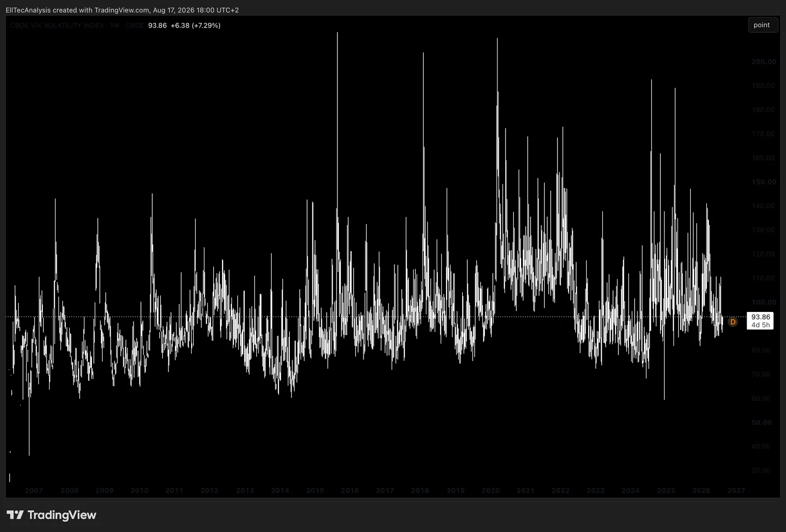Click the 2007 label on time axis
Screen dimensions: 786x532
click(34, 490)
